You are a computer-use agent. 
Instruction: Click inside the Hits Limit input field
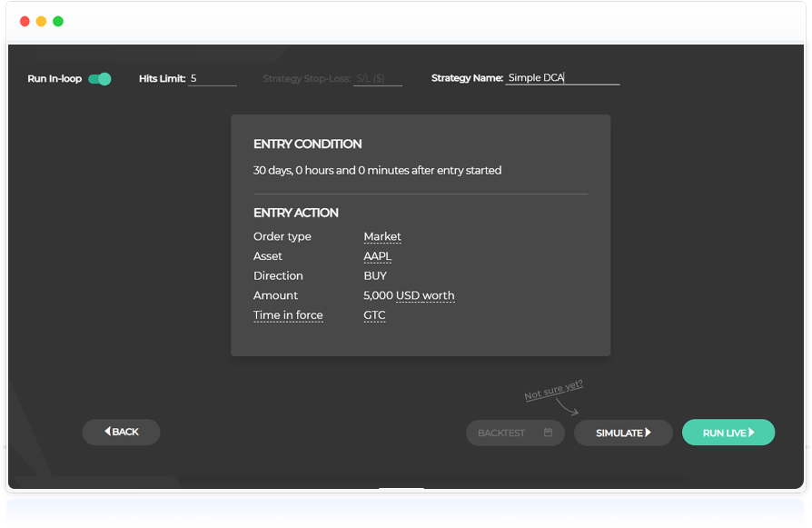click(x=212, y=78)
